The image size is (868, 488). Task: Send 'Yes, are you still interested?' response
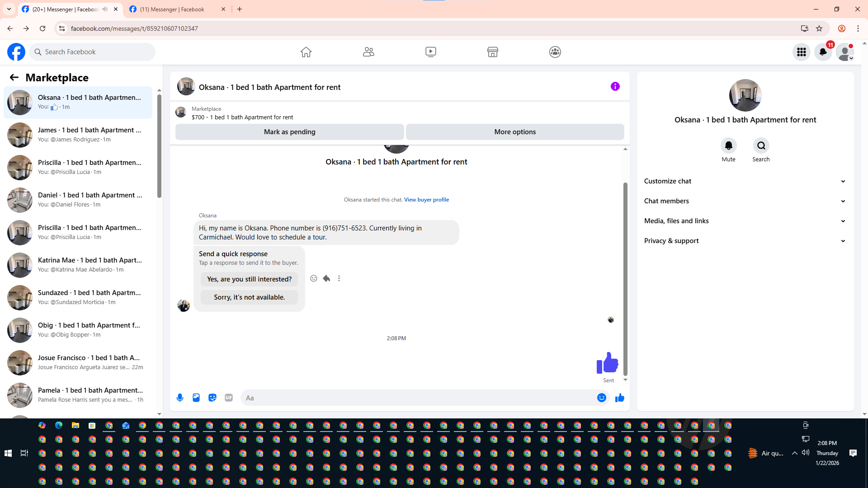pyautogui.click(x=249, y=279)
